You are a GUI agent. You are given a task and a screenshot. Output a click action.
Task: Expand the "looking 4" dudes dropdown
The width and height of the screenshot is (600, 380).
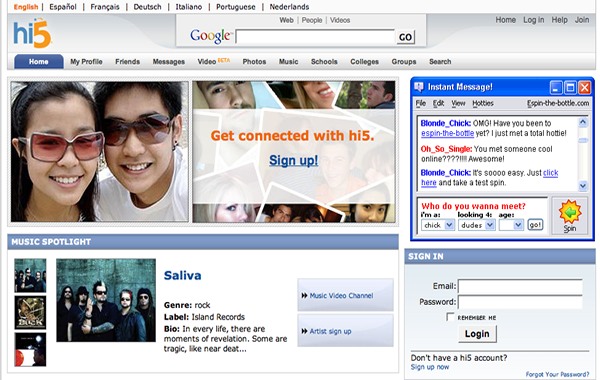tap(477, 225)
